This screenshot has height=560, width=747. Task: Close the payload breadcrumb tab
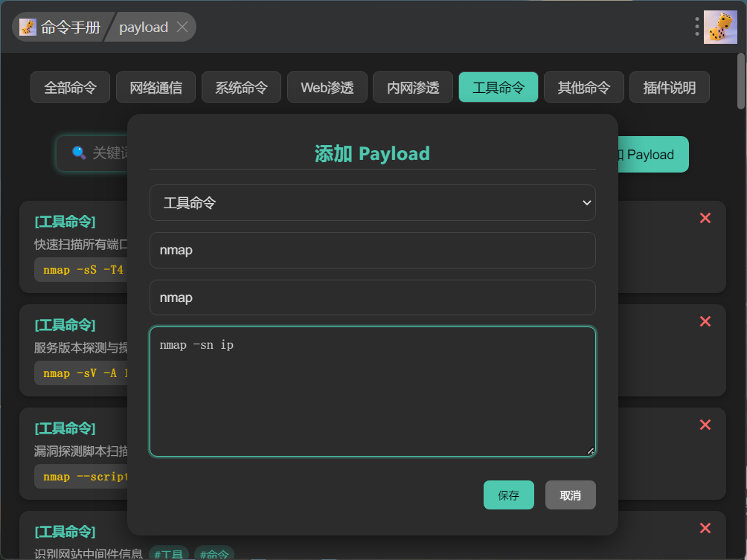[x=182, y=27]
